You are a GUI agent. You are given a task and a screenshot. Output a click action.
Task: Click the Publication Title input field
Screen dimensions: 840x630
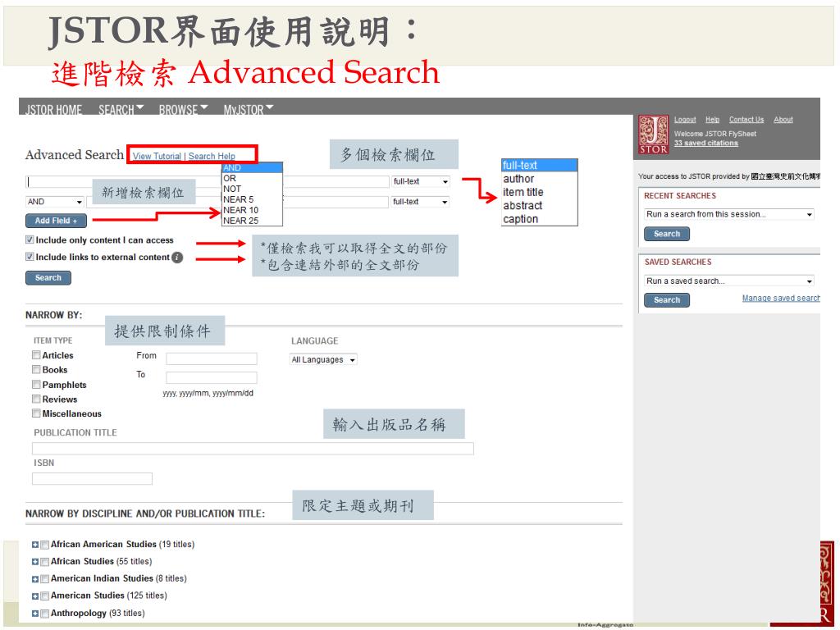coord(253,449)
